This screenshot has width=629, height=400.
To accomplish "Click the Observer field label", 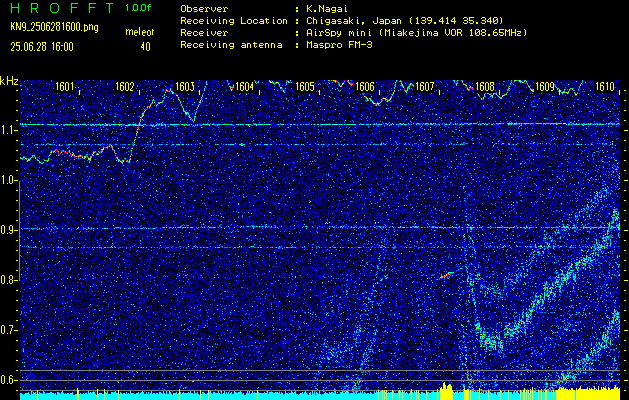I will pos(204,9).
